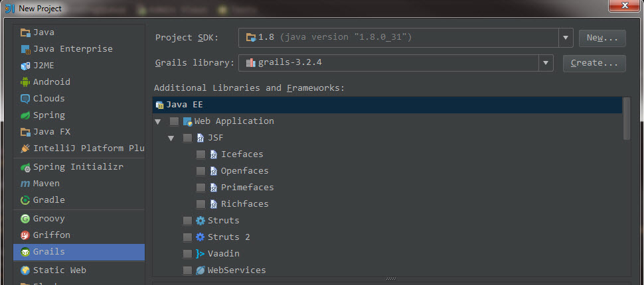The image size is (644, 285).
Task: Click the Grails icon in the sidebar
Action: click(x=25, y=252)
